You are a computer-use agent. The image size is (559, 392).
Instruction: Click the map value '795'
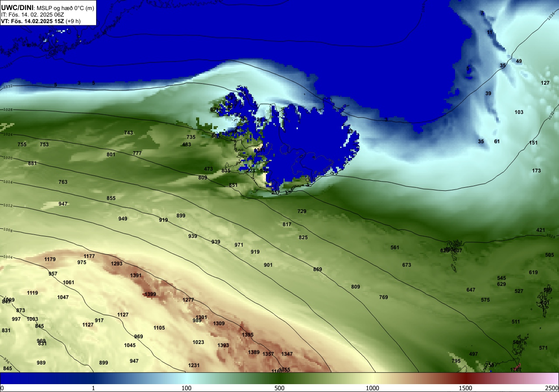tap(456, 361)
